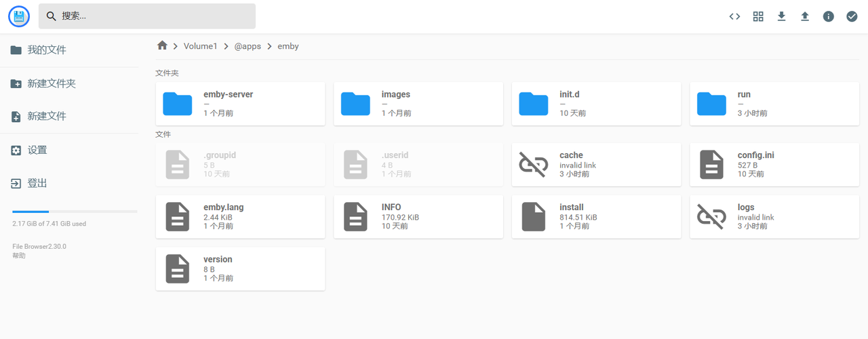Click the upload arrow icon in header
Screen dimensions: 868x339
pos(805,16)
